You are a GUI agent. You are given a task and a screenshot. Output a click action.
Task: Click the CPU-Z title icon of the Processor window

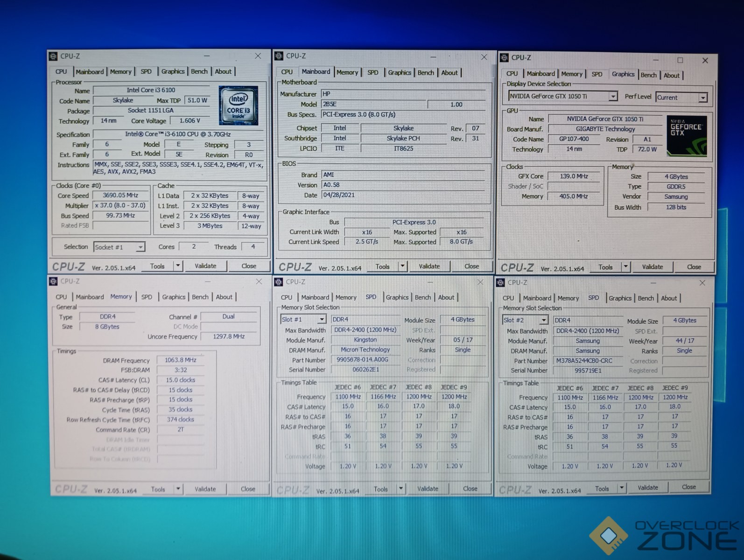tap(53, 56)
